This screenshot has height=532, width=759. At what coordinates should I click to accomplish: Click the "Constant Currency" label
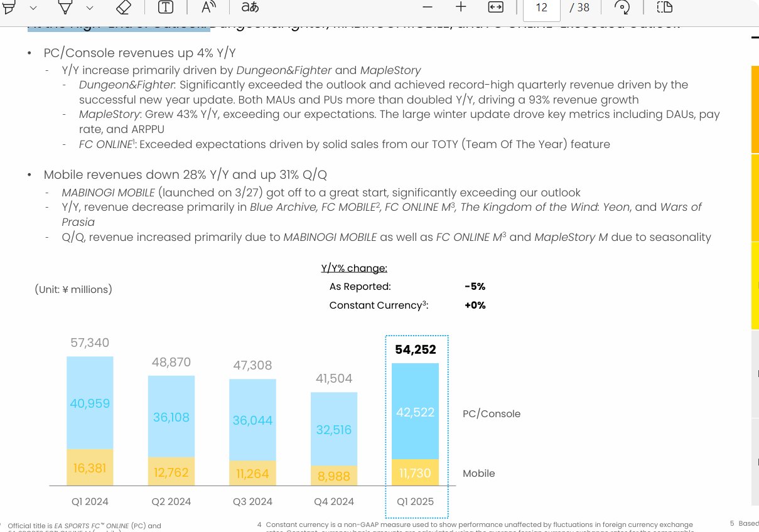click(379, 306)
